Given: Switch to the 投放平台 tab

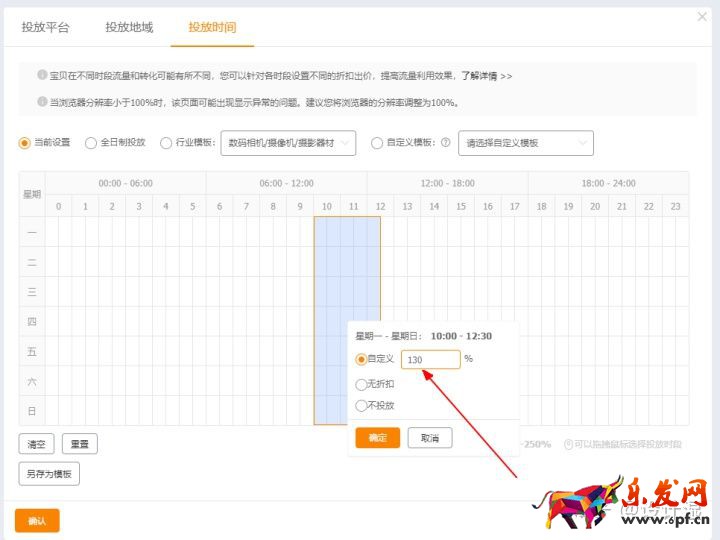Looking at the screenshot, I should click(46, 27).
